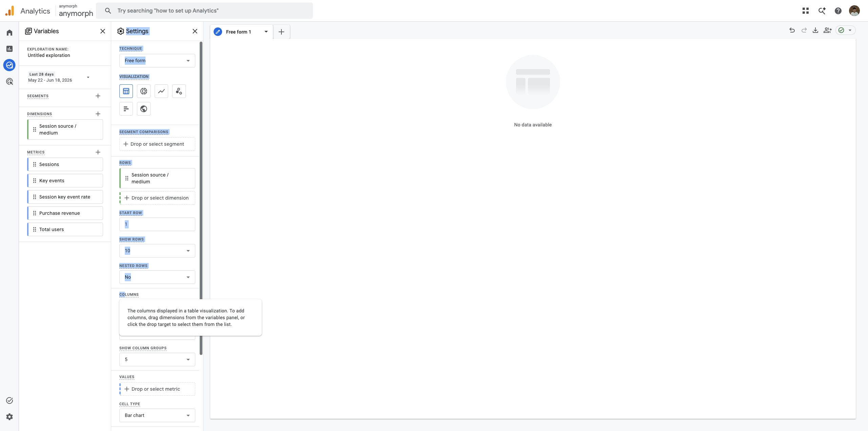Image resolution: width=868 pixels, height=431 pixels.
Task: Open the Technique Free form dropdown
Action: click(x=157, y=61)
